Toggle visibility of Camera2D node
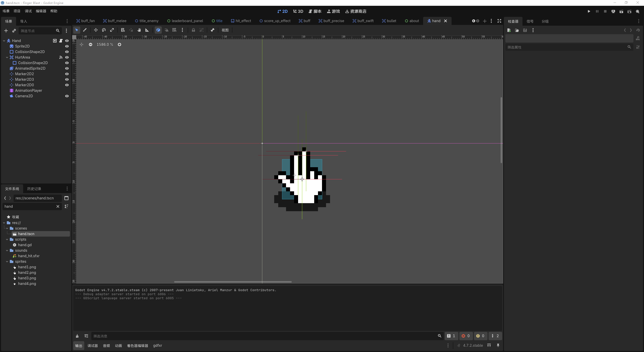The width and height of the screenshot is (644, 352). 67,96
